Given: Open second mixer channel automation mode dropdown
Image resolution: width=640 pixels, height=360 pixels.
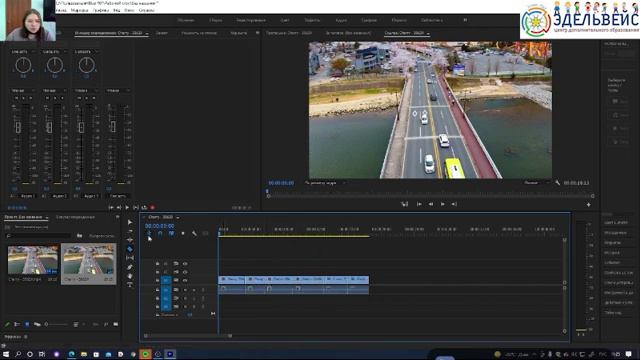Looking at the screenshot, I should 54,90.
